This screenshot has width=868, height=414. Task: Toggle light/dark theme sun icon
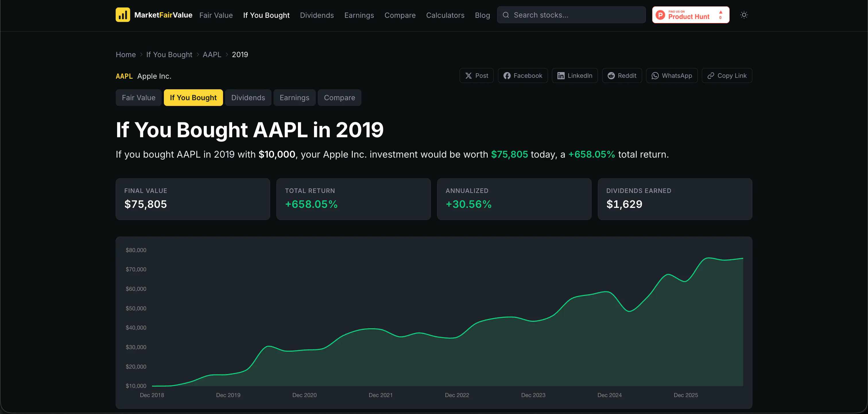(x=744, y=15)
